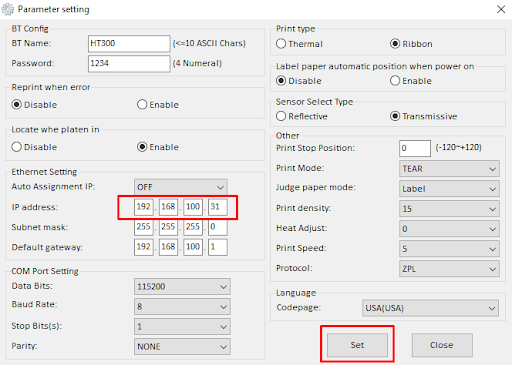512x365 pixels.
Task: Click the "Default gateway:" label
Action: tap(47, 247)
